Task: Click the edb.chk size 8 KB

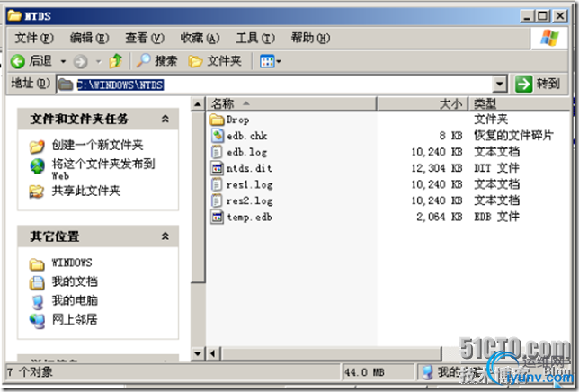Action: point(450,136)
